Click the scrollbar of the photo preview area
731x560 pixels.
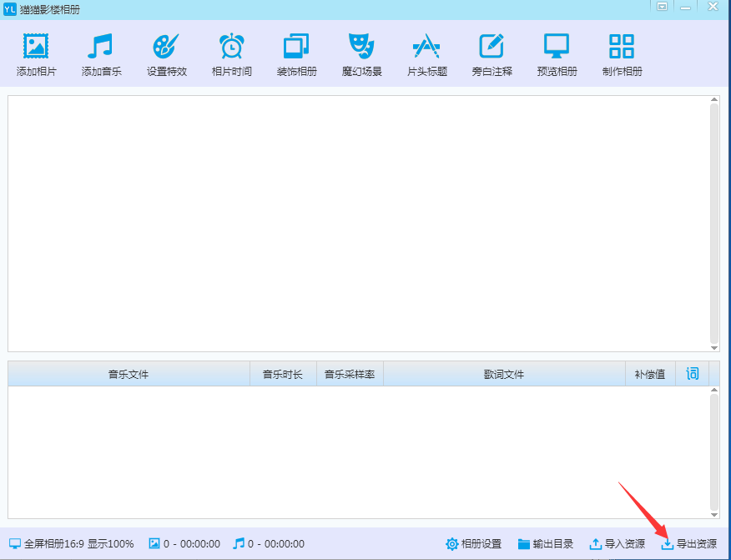[715, 224]
